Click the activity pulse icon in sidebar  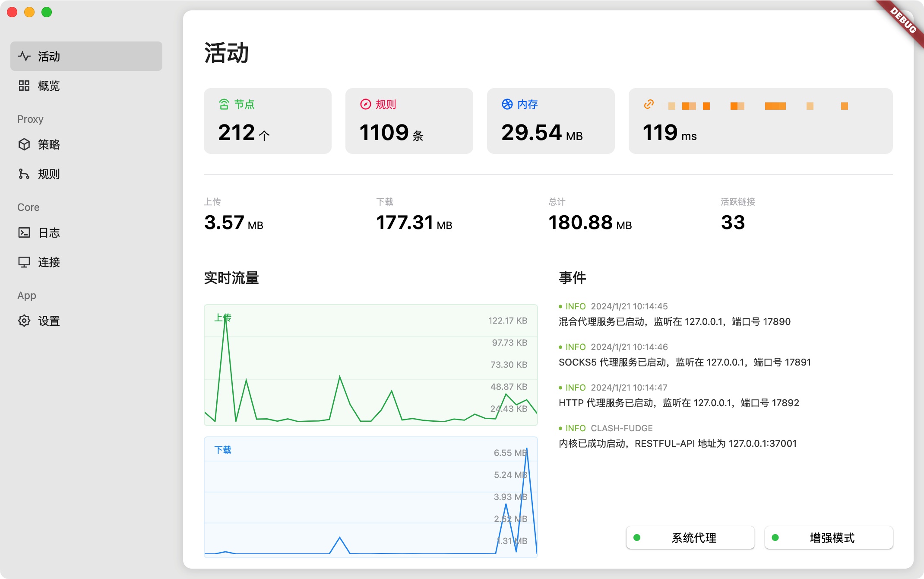click(24, 56)
